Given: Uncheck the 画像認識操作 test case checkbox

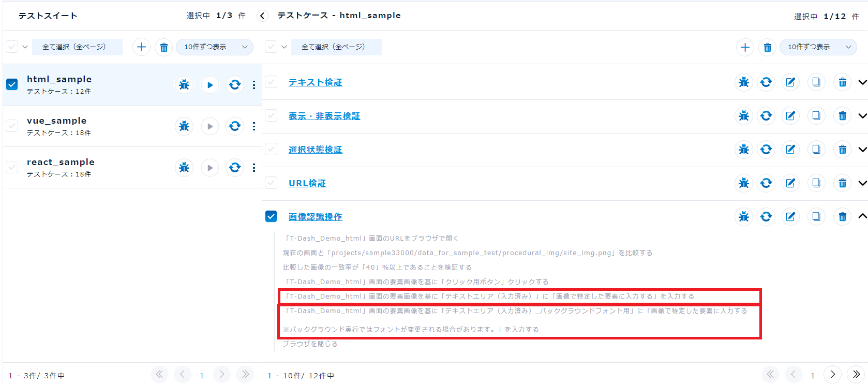Looking at the screenshot, I should coord(271,216).
